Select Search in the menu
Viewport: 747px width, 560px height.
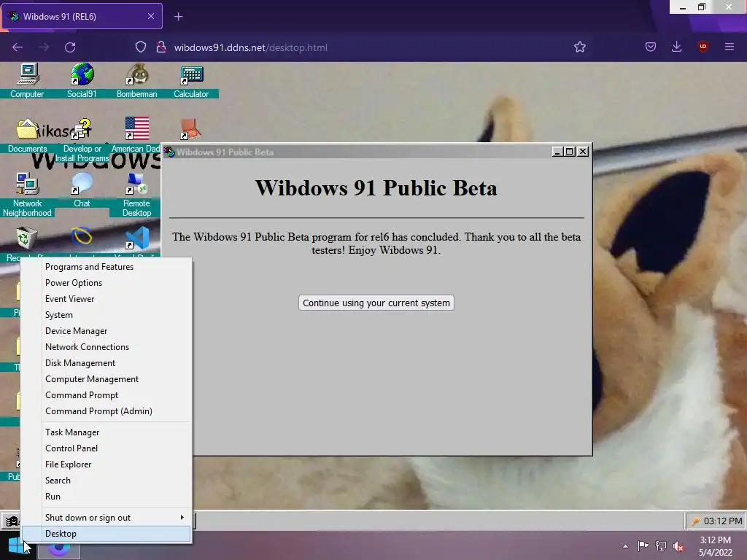pos(106,481)
